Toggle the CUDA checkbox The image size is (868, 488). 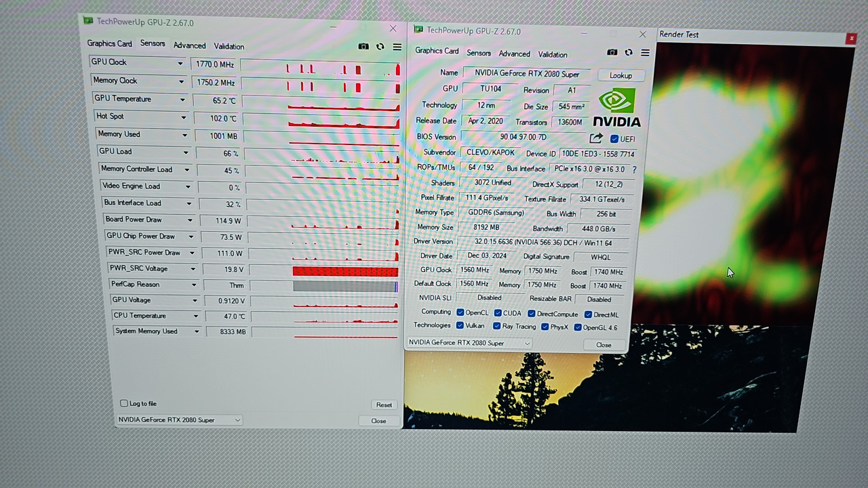[498, 313]
